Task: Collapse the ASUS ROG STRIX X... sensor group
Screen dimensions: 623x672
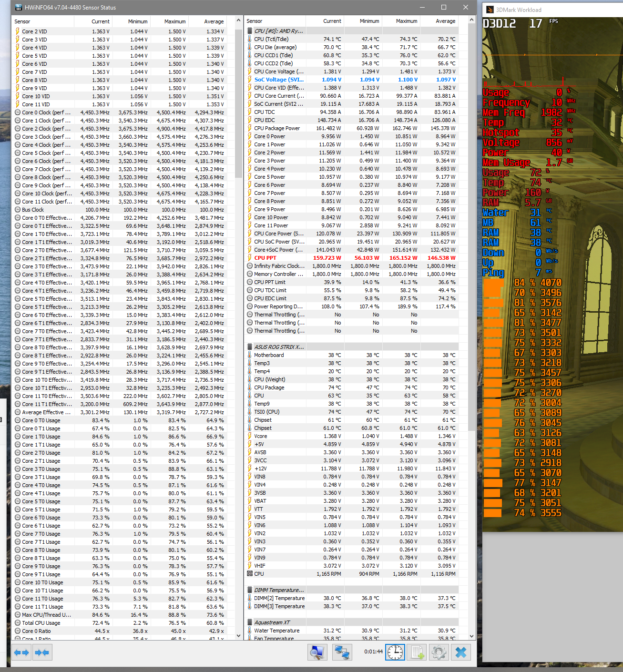Action: [250, 347]
